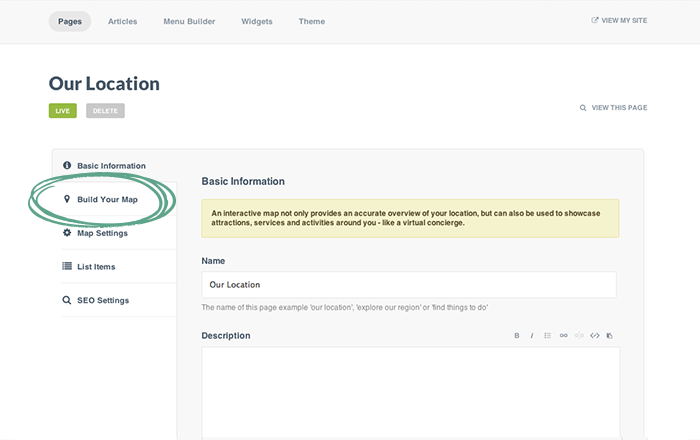Open the Pages tab
Image resolution: width=700 pixels, height=440 pixels.
(70, 21)
